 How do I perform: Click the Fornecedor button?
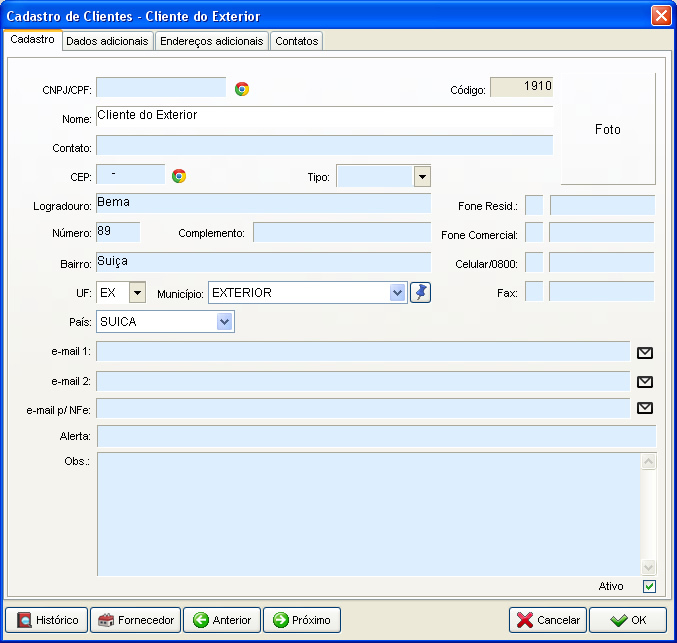point(136,620)
